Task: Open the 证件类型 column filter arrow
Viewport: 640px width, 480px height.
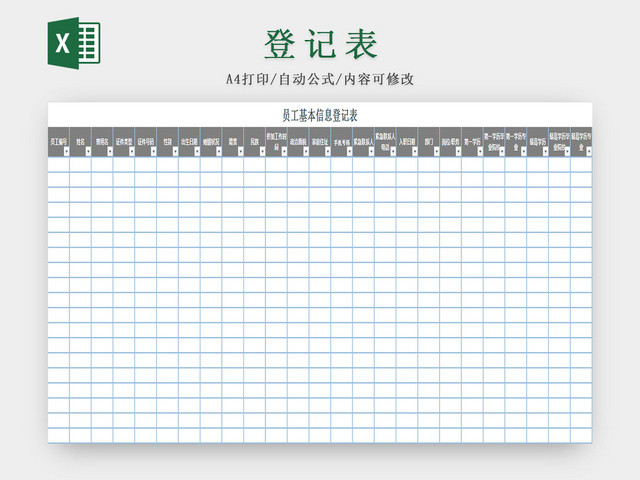Action: coord(131,152)
